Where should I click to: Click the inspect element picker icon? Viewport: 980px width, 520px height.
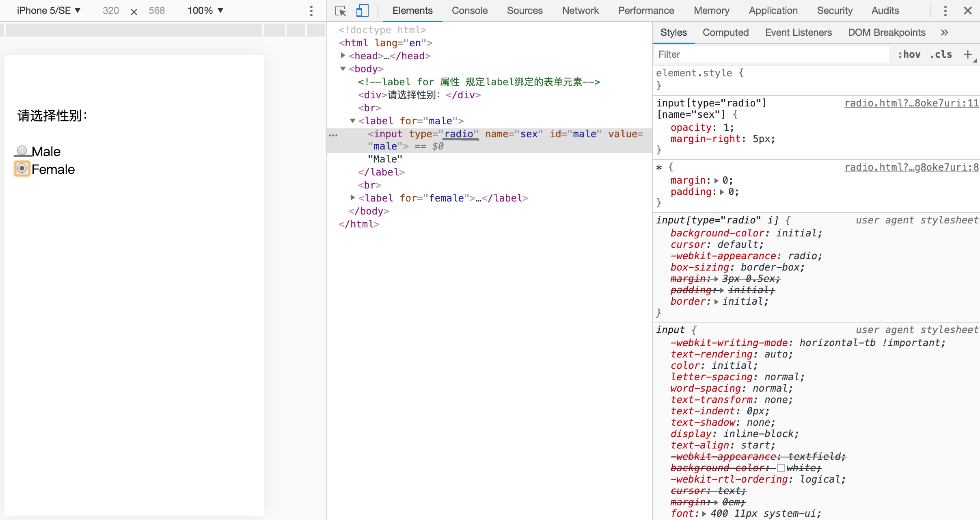pos(341,11)
